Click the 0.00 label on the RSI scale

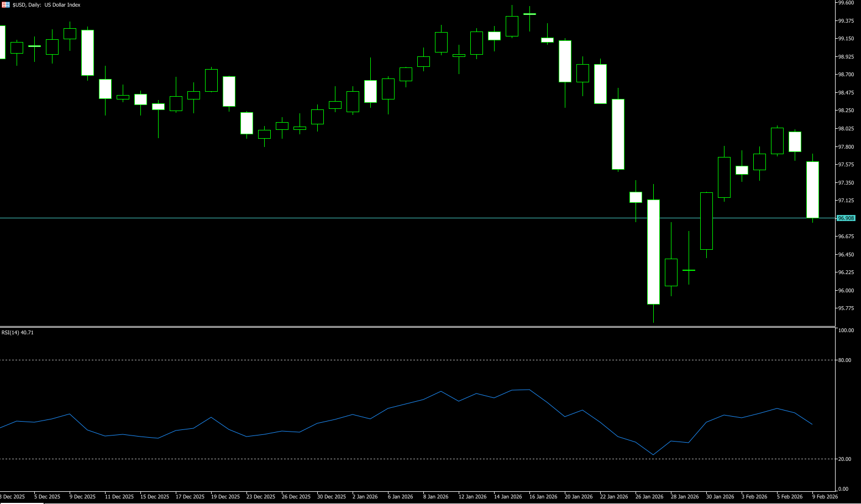[x=843, y=489]
